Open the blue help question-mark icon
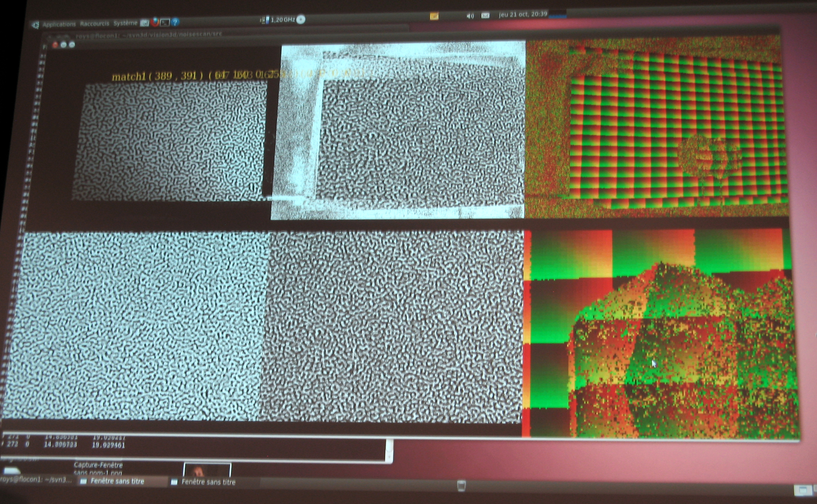Screen dimensions: 817x504 tap(175, 22)
